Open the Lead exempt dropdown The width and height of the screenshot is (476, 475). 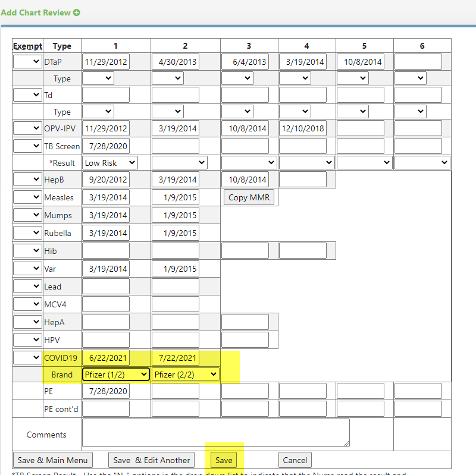tap(27, 287)
